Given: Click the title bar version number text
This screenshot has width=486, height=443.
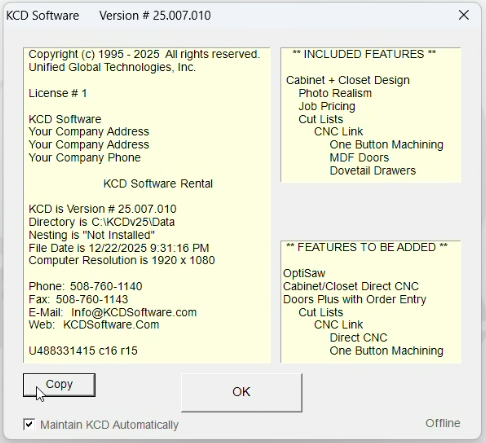Looking at the screenshot, I should click(155, 16).
